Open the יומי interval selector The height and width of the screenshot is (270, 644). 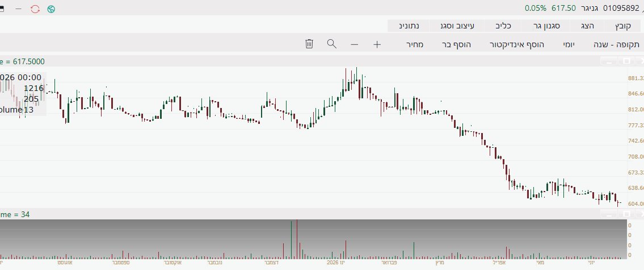(569, 44)
